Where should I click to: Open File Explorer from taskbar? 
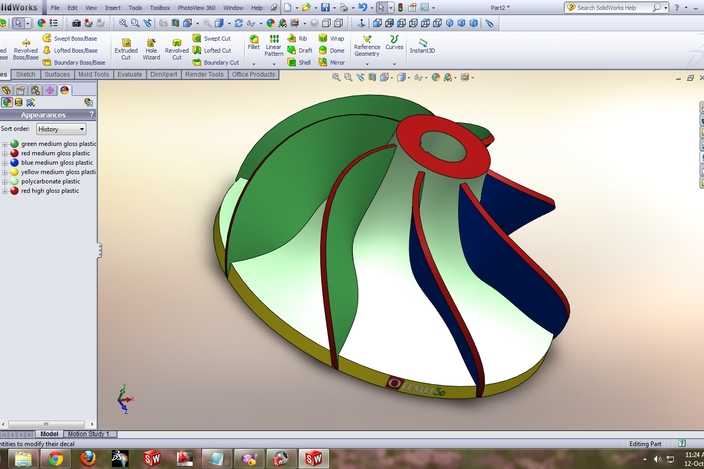(23, 459)
